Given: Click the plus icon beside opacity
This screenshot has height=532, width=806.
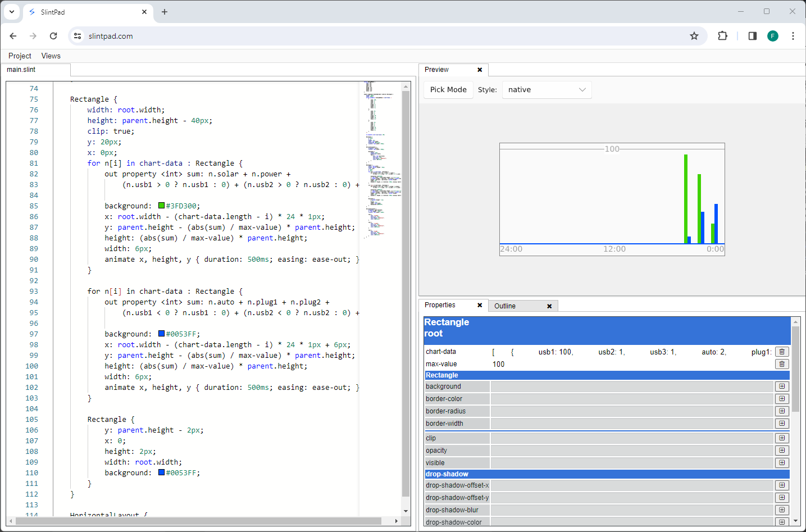Looking at the screenshot, I should point(781,450).
